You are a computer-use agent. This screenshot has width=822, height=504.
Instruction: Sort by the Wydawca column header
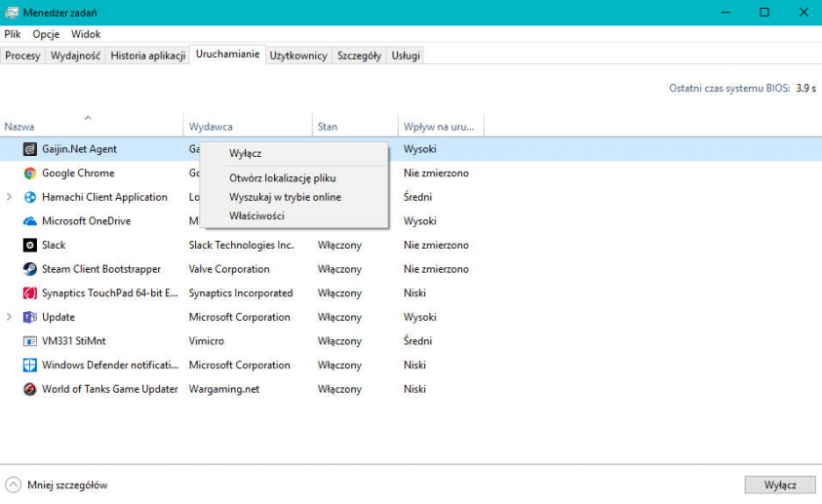pos(211,127)
